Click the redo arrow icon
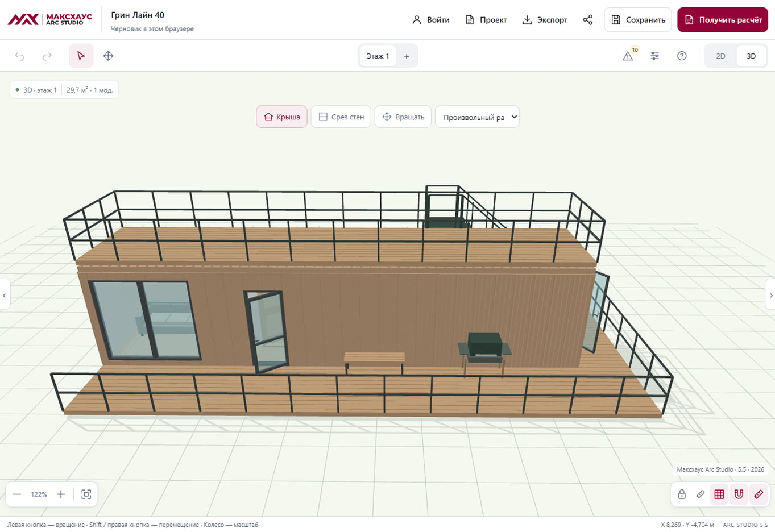Image resolution: width=775 pixels, height=532 pixels. point(47,56)
